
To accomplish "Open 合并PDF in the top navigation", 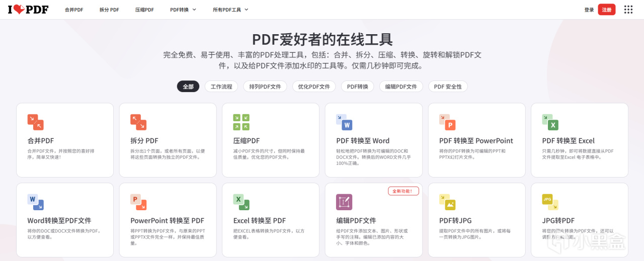I will (74, 10).
